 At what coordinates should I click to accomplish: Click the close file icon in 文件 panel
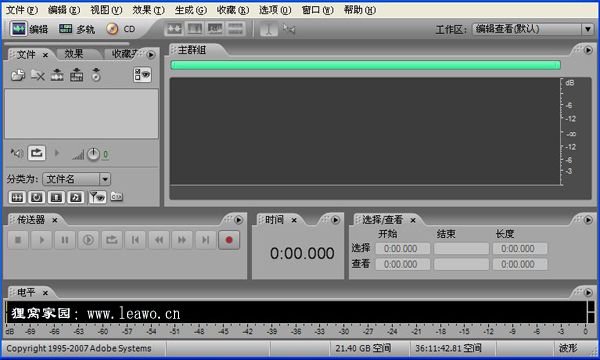[38, 75]
